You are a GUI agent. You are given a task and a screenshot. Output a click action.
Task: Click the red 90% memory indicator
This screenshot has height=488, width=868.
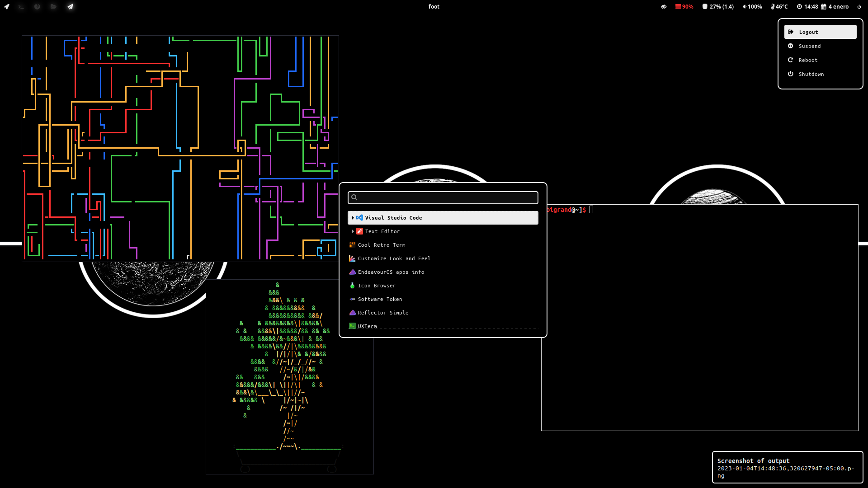pyautogui.click(x=684, y=7)
